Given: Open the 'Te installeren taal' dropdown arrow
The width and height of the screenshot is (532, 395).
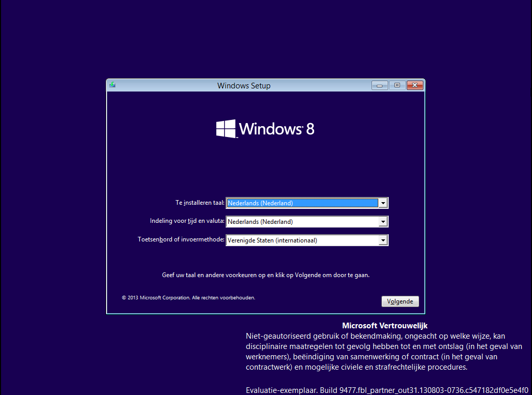Looking at the screenshot, I should click(x=383, y=203).
